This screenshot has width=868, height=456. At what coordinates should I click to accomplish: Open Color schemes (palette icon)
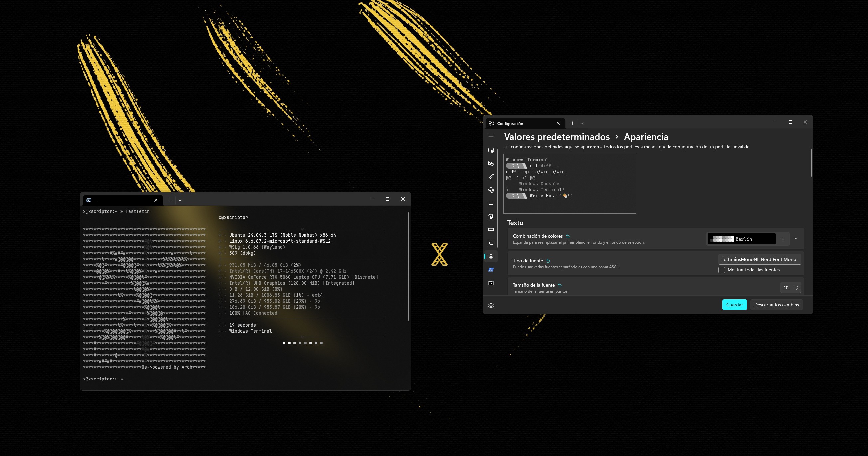pyautogui.click(x=491, y=190)
